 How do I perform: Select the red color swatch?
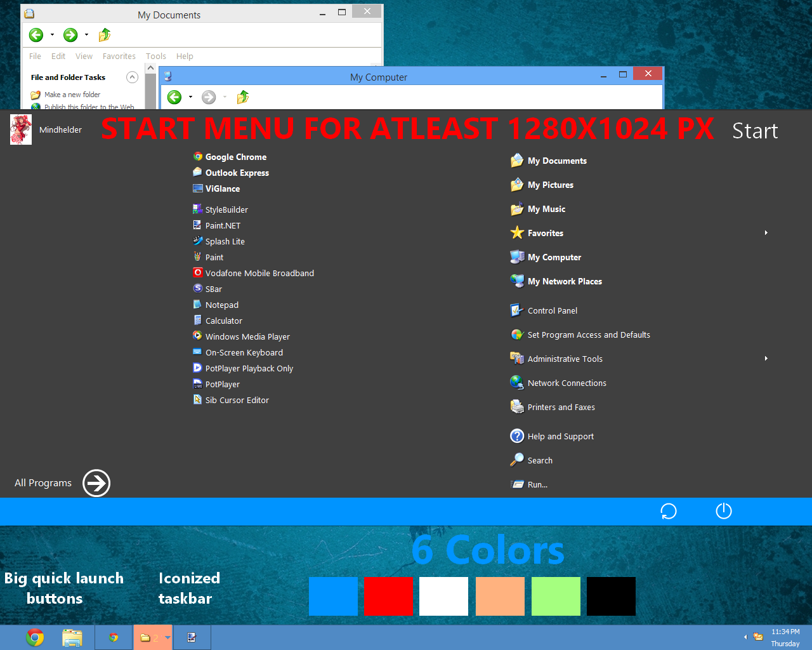(388, 596)
